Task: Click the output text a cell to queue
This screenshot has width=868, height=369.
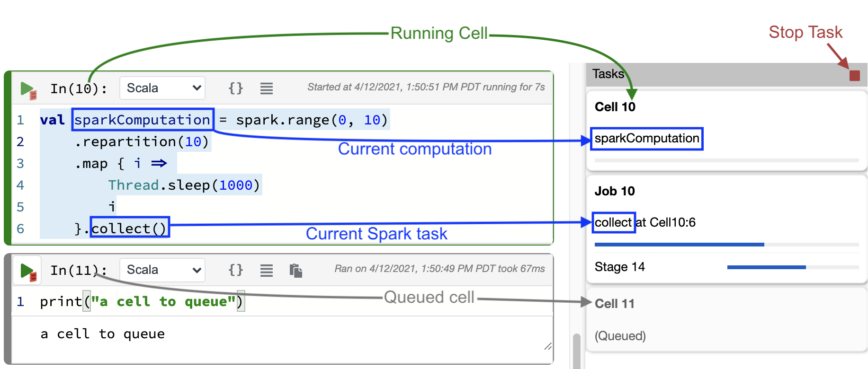Action: [102, 334]
